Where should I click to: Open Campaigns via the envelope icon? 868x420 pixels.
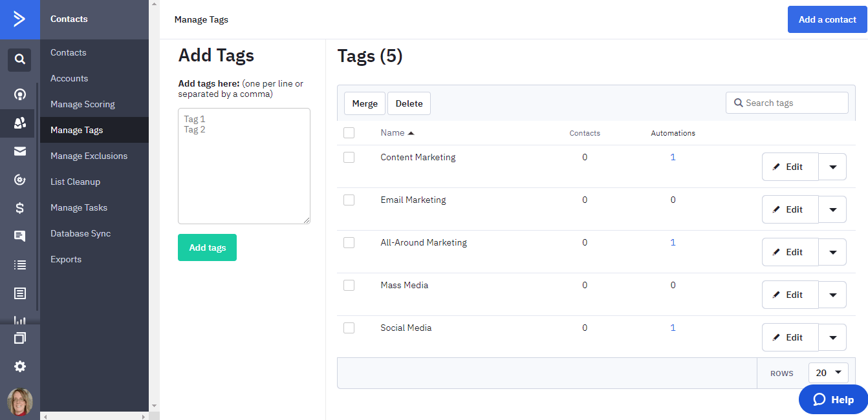click(20, 151)
